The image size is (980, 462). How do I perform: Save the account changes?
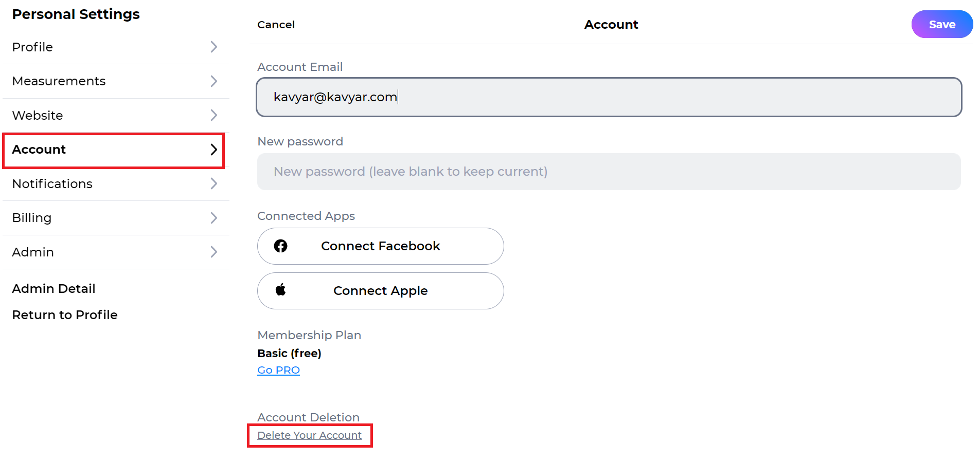942,24
